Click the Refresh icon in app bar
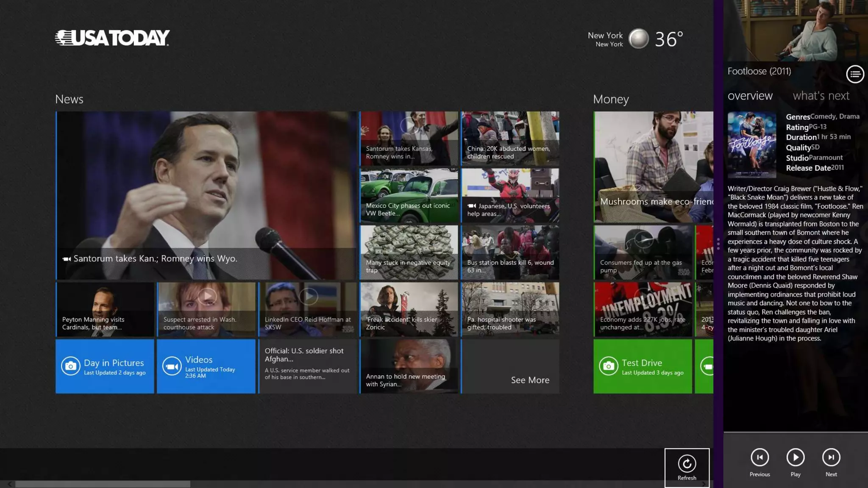The image size is (868, 488). click(687, 464)
